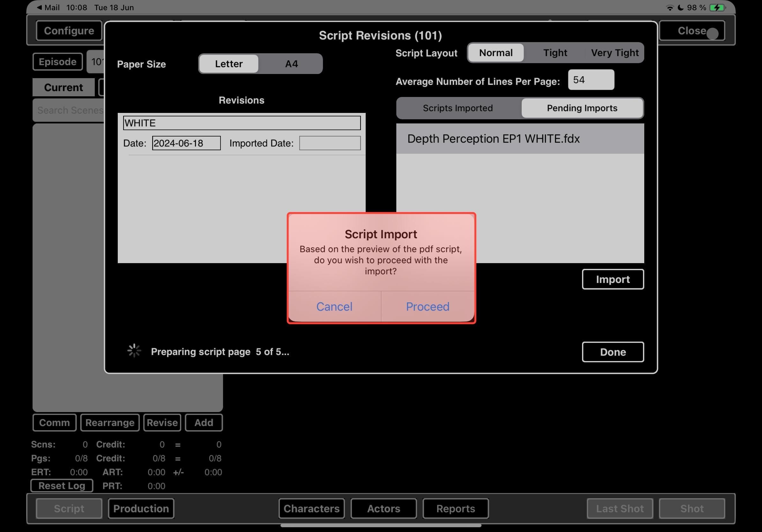This screenshot has height=532, width=762.
Task: Edit the average lines per page field
Action: (591, 80)
